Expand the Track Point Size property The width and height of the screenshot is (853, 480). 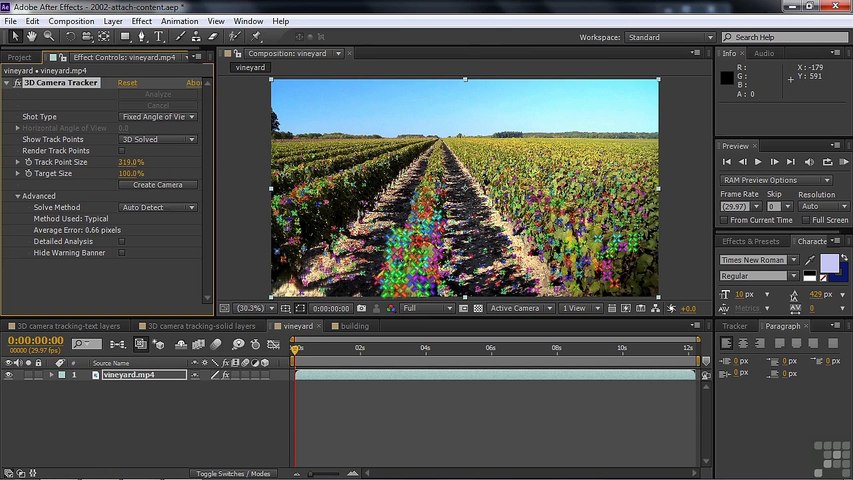click(x=17, y=162)
